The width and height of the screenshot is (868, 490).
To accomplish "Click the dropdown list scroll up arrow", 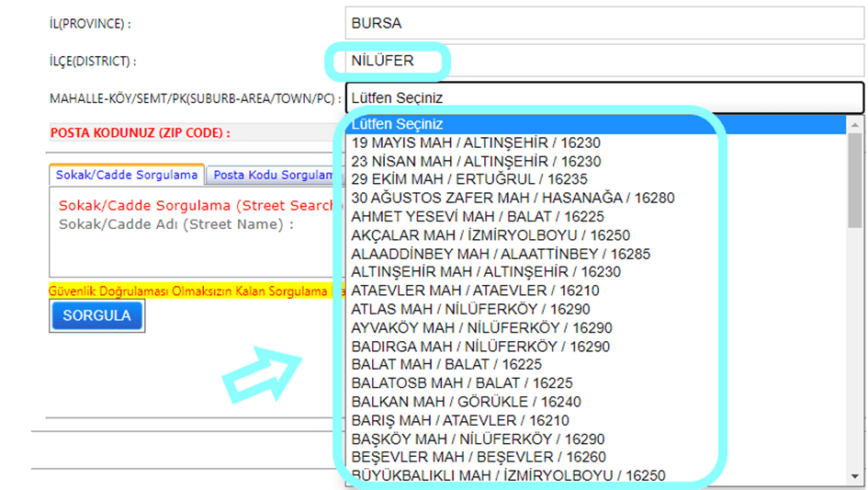I will (855, 124).
